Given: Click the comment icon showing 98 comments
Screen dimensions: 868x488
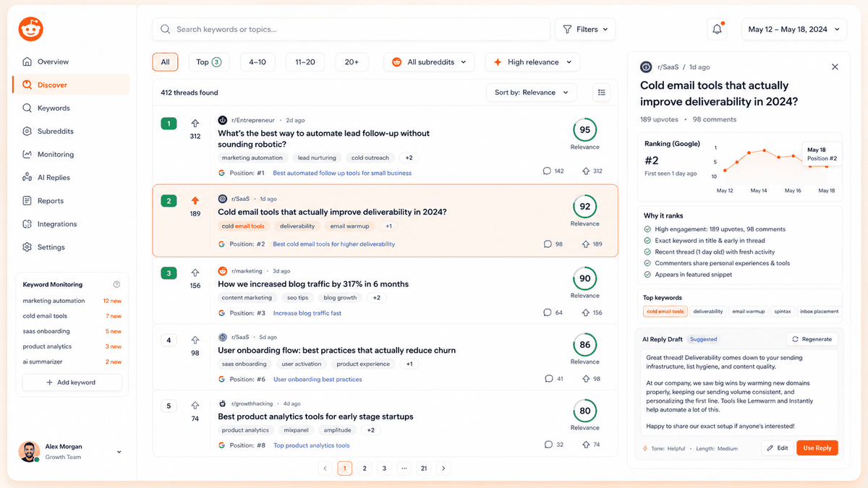Looking at the screenshot, I should click(x=548, y=244).
